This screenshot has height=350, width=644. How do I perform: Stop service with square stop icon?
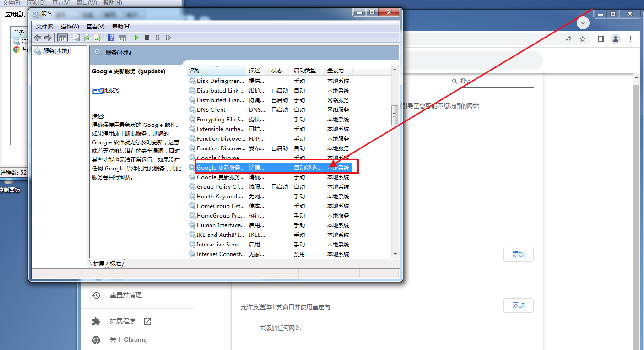pyautogui.click(x=147, y=38)
